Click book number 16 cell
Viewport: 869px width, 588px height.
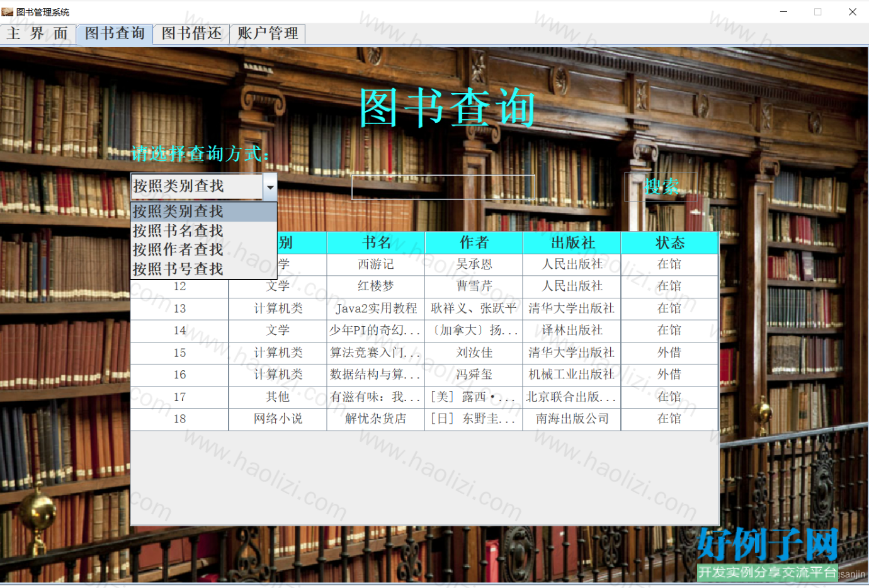179,375
